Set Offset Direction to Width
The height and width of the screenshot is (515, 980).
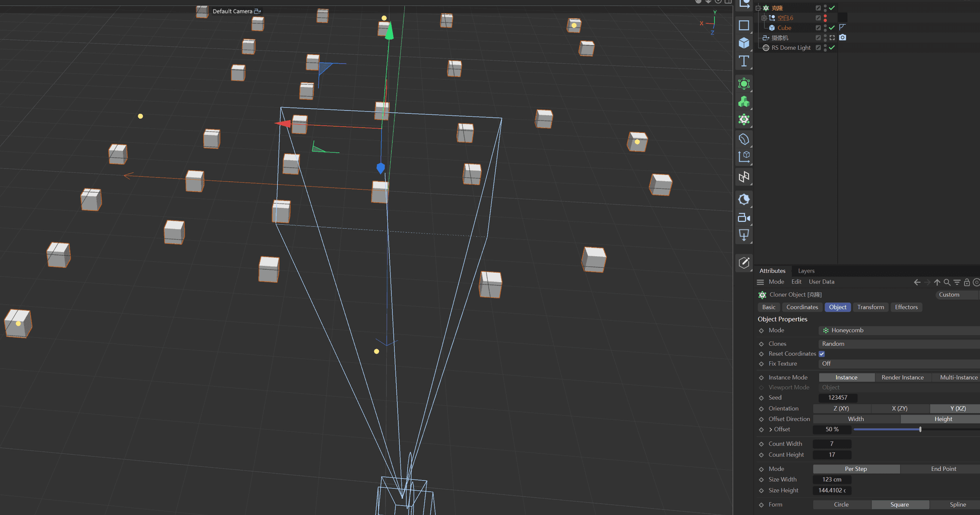click(856, 419)
